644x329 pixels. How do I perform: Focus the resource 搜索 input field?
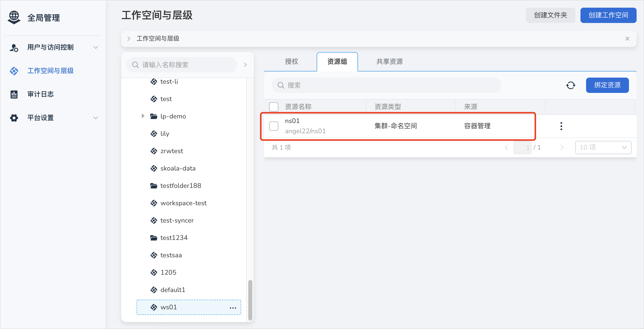click(x=386, y=85)
